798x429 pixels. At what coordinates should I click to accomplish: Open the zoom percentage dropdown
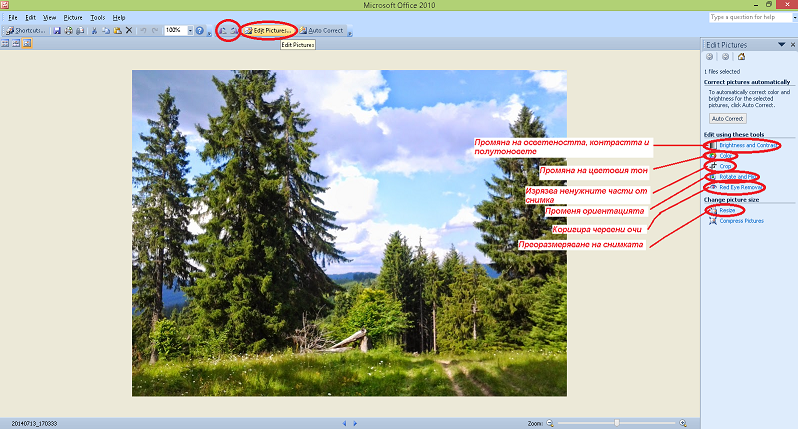coord(189,31)
